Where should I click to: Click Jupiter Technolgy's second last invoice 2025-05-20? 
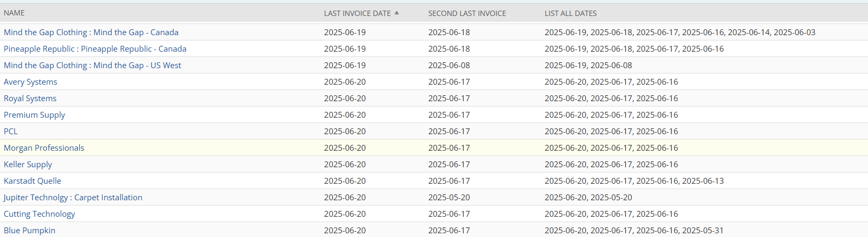point(449,198)
